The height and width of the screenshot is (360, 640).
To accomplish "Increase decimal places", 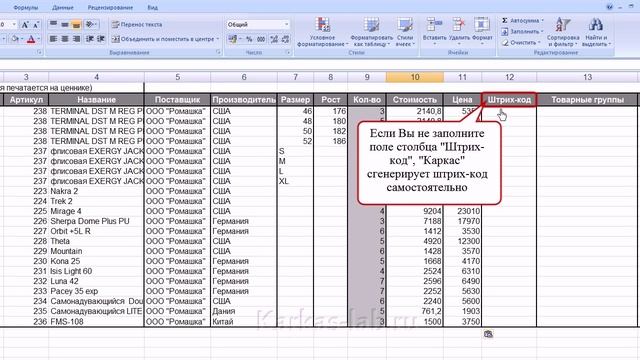I will [x=274, y=39].
